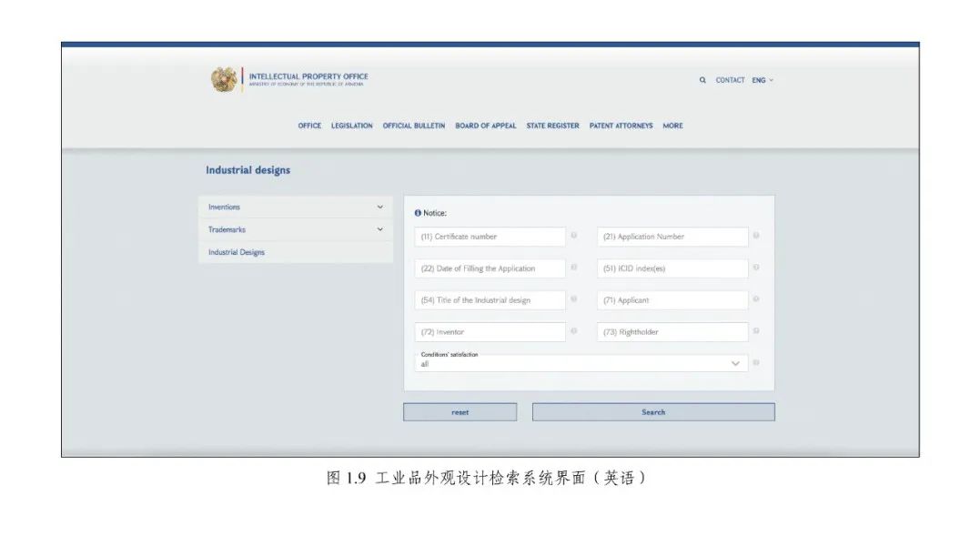Click help icon next to Applicant field
The height and width of the screenshot is (536, 980).
click(x=756, y=299)
